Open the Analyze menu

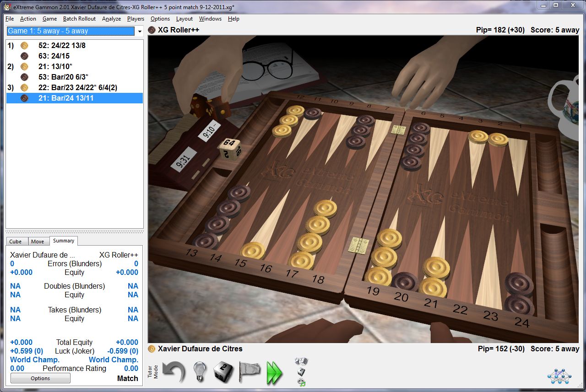coord(111,19)
